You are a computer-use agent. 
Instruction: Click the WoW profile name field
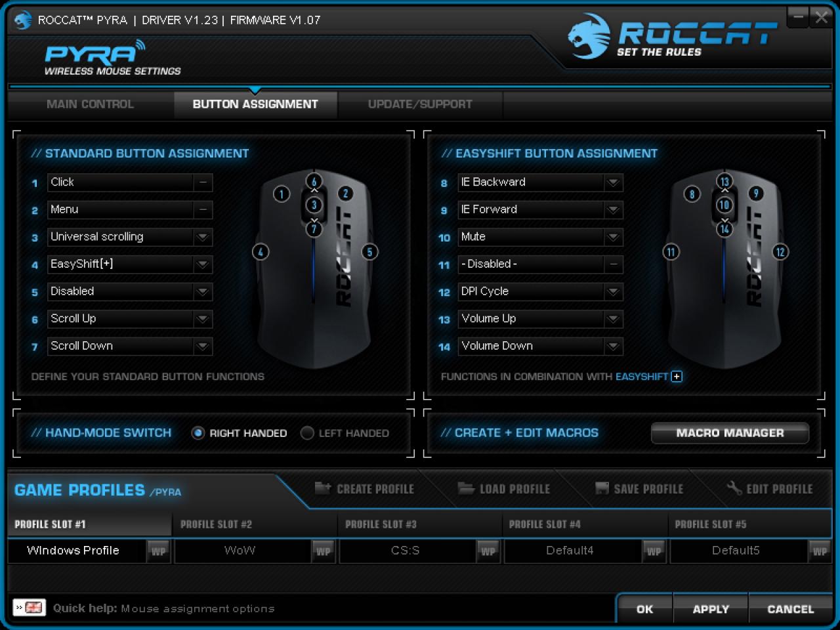pos(243,551)
